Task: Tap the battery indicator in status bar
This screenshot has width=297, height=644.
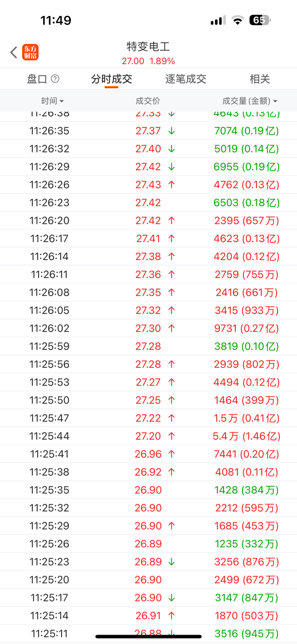Action: click(260, 20)
